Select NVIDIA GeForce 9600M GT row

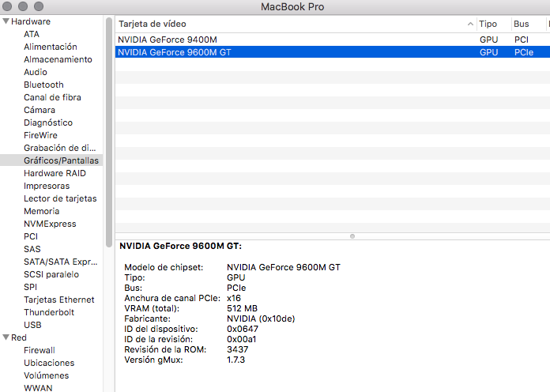coord(333,52)
